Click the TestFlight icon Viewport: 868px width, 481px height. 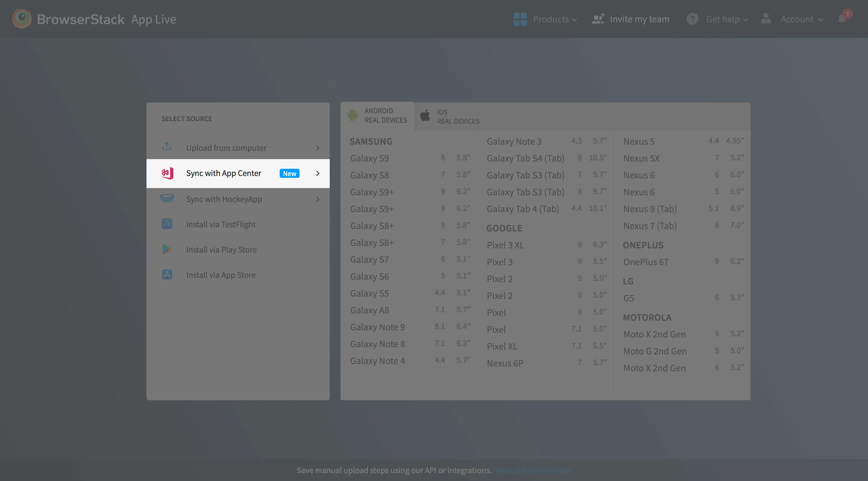pyautogui.click(x=167, y=224)
